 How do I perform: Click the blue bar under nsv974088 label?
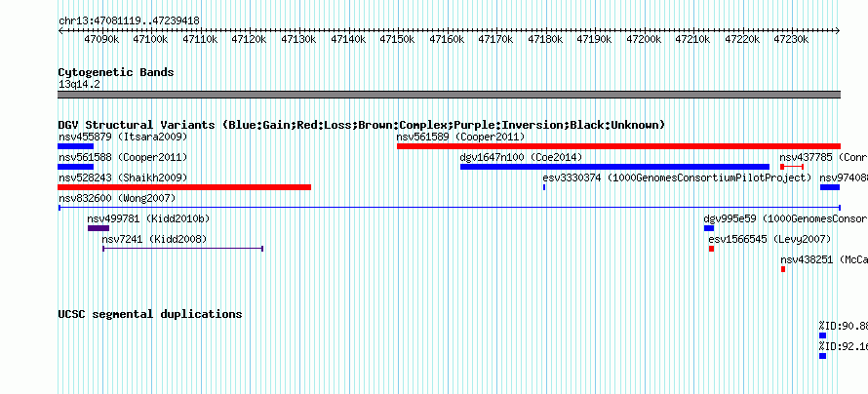click(830, 187)
